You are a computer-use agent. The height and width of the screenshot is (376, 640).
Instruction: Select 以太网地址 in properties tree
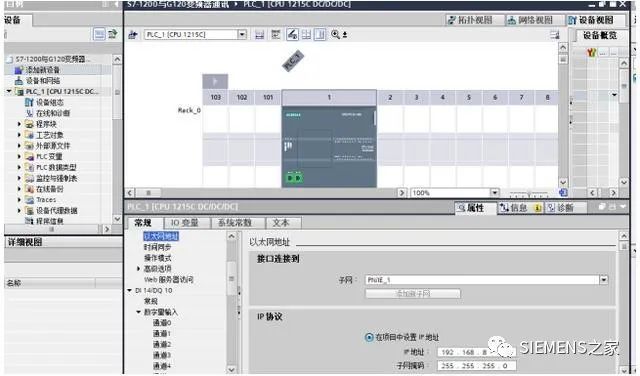point(161,236)
